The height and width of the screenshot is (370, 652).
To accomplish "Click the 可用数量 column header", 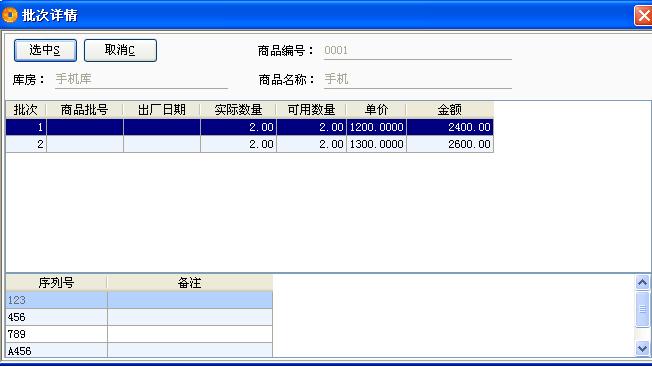I will pos(311,110).
